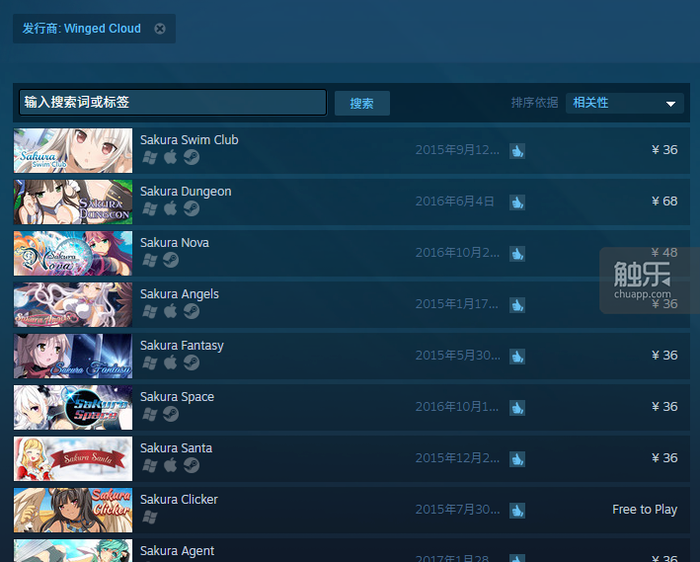Click SteamOS icon under Sakura Angels
The height and width of the screenshot is (562, 700).
(x=192, y=311)
